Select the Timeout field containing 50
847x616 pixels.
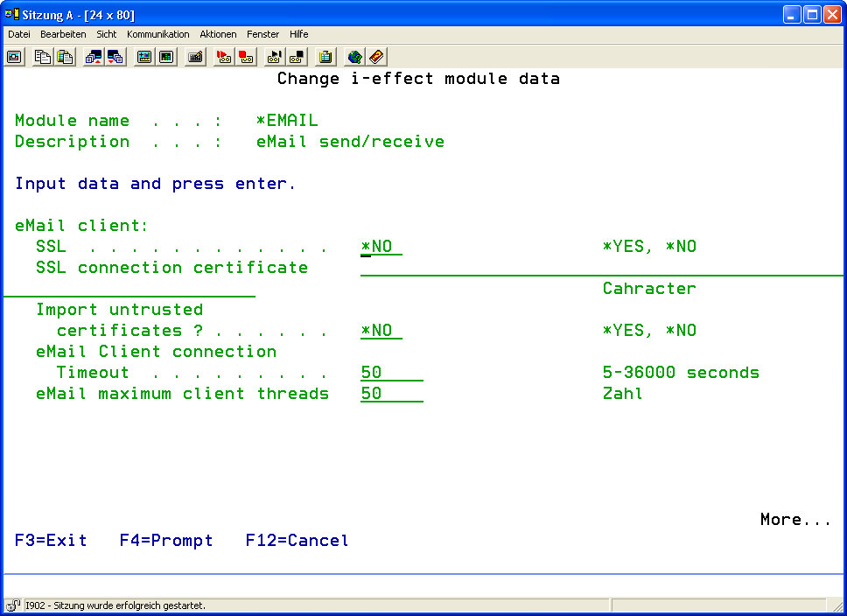[391, 373]
